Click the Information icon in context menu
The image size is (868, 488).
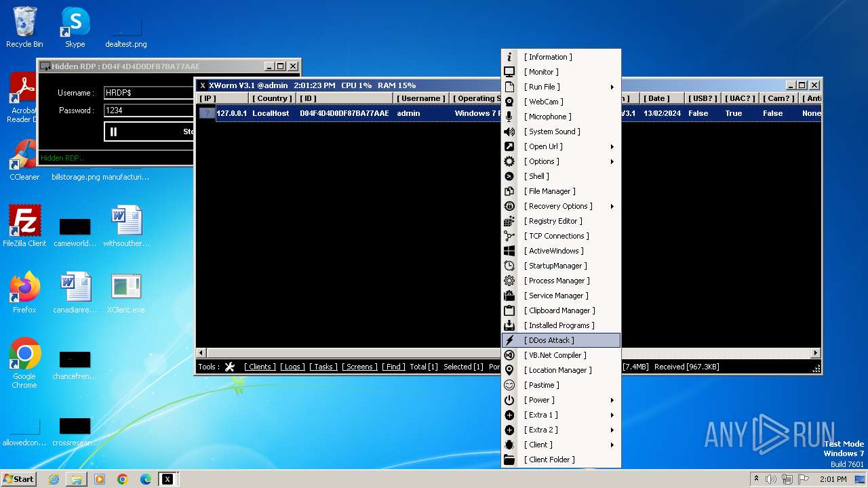tap(509, 57)
